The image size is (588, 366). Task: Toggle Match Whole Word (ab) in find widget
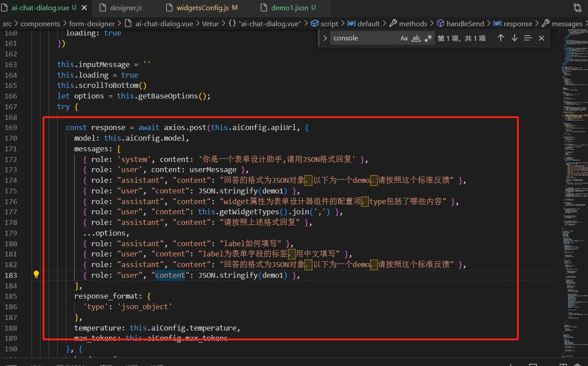[416, 38]
